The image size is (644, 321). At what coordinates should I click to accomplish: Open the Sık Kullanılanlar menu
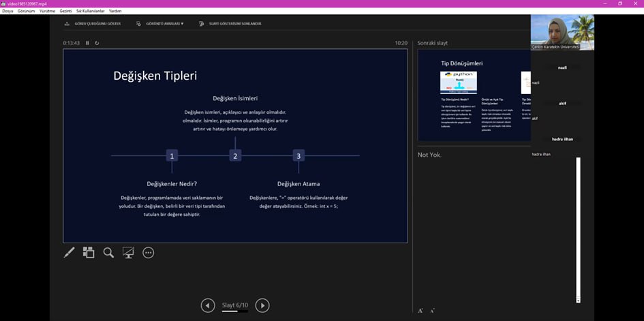click(89, 11)
